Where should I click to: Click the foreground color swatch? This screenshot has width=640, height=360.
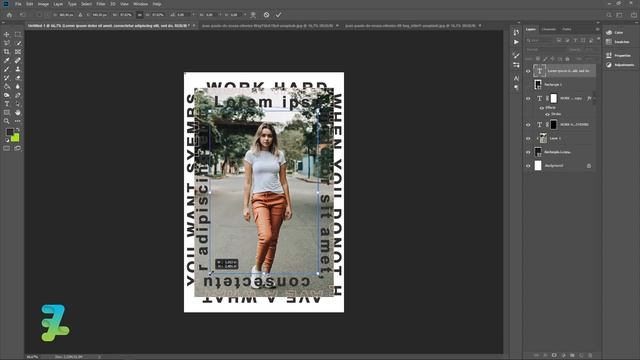point(9,132)
